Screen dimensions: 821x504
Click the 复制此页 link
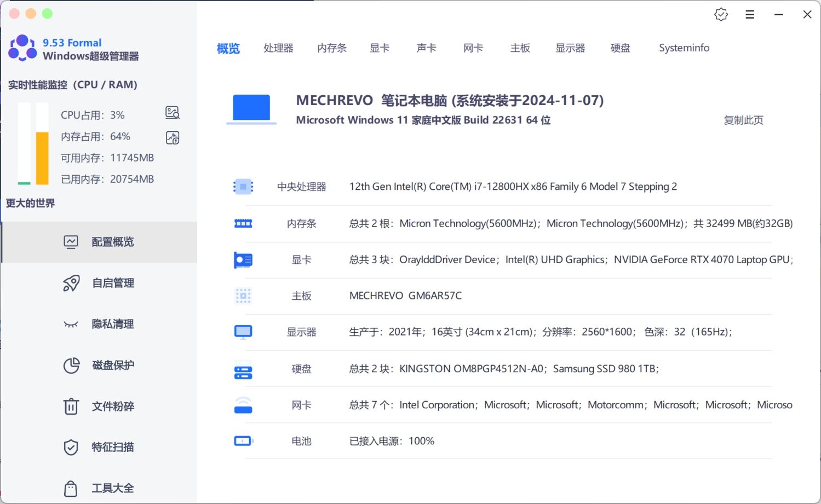coord(743,120)
